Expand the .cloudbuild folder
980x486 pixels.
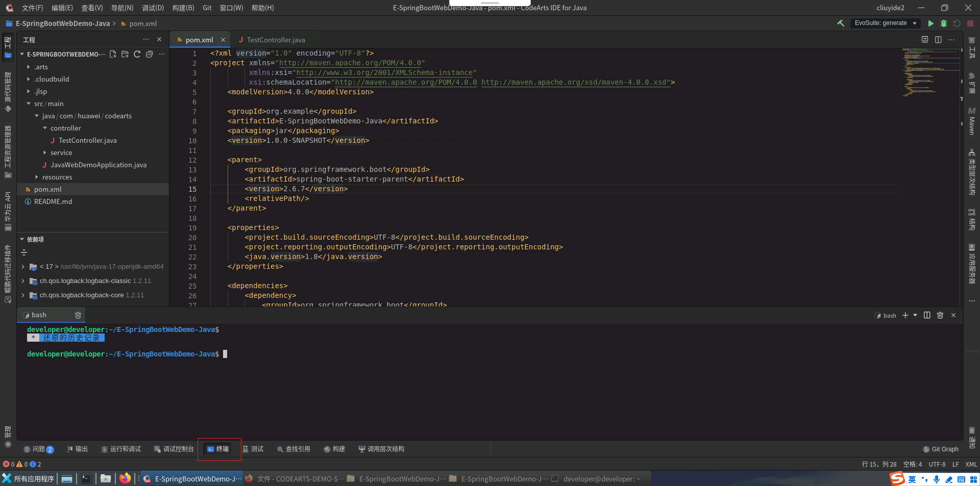pos(29,79)
